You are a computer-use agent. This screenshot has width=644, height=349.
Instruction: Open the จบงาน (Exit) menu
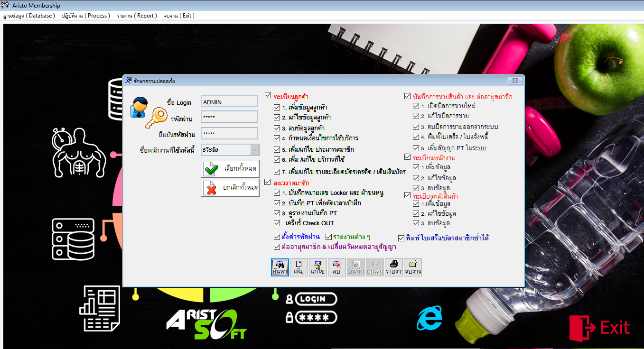pyautogui.click(x=179, y=16)
